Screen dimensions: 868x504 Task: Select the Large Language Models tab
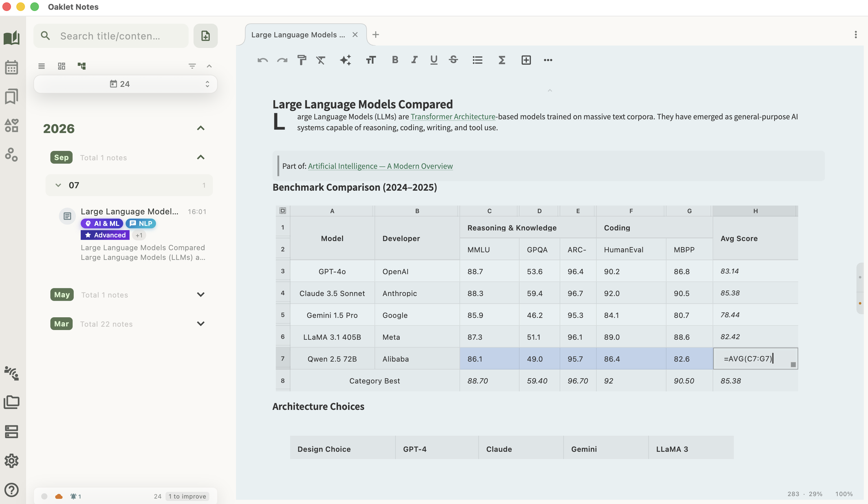point(298,35)
